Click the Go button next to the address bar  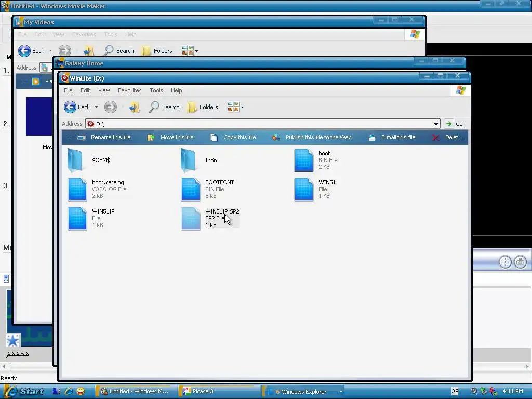click(x=454, y=124)
